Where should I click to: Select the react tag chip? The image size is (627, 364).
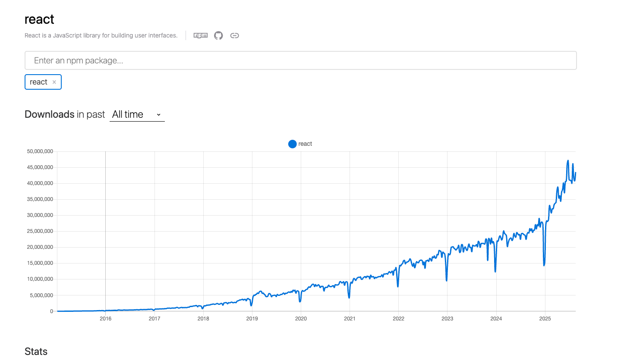tap(43, 82)
